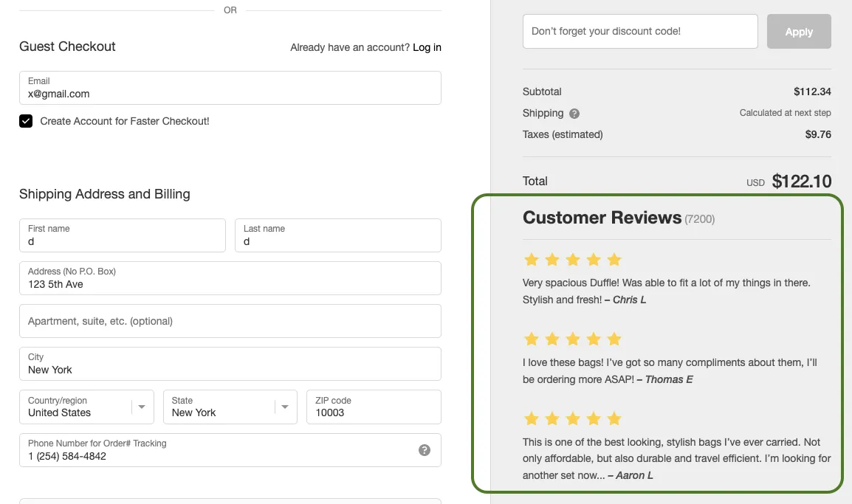Click the Address (No P.O. Box) field

[x=230, y=278]
